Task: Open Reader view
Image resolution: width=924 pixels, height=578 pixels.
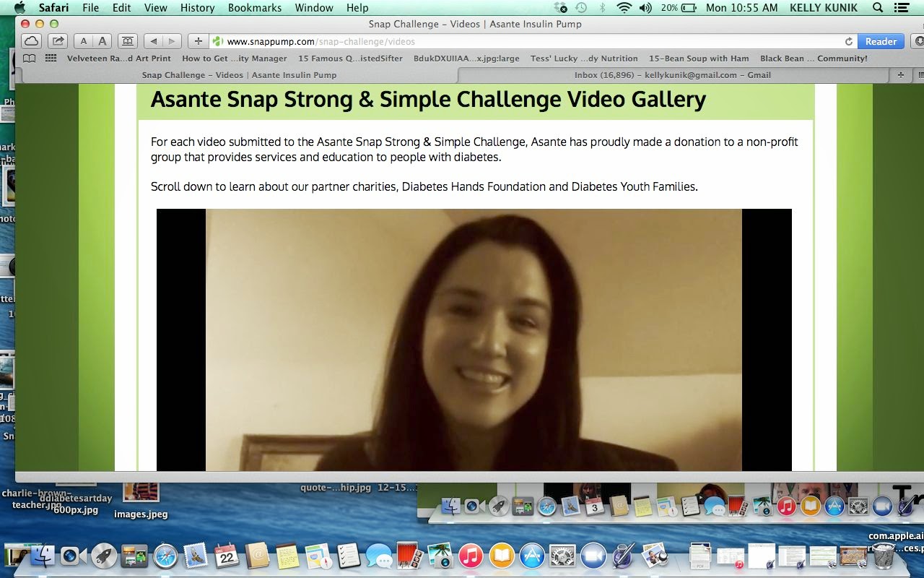Action: pos(881,41)
